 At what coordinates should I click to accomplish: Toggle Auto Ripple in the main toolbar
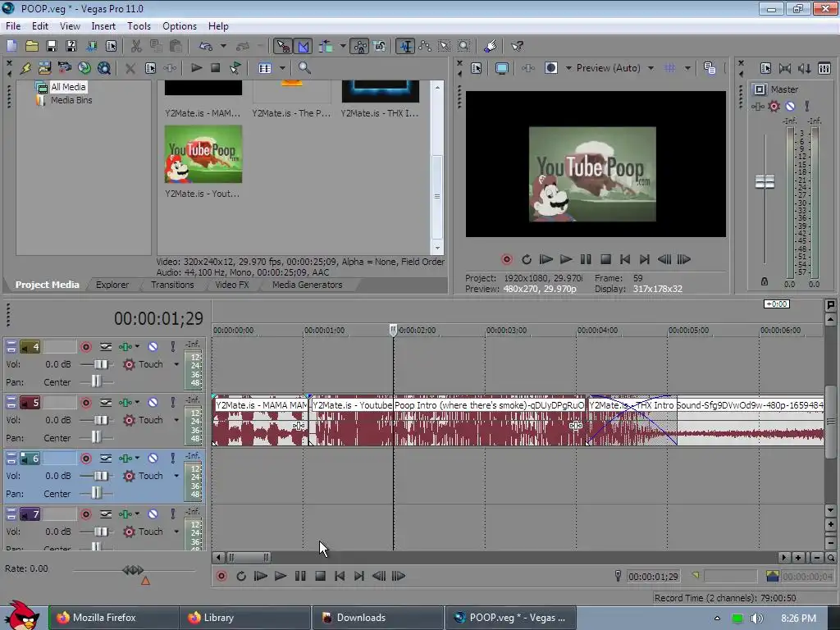click(326, 46)
